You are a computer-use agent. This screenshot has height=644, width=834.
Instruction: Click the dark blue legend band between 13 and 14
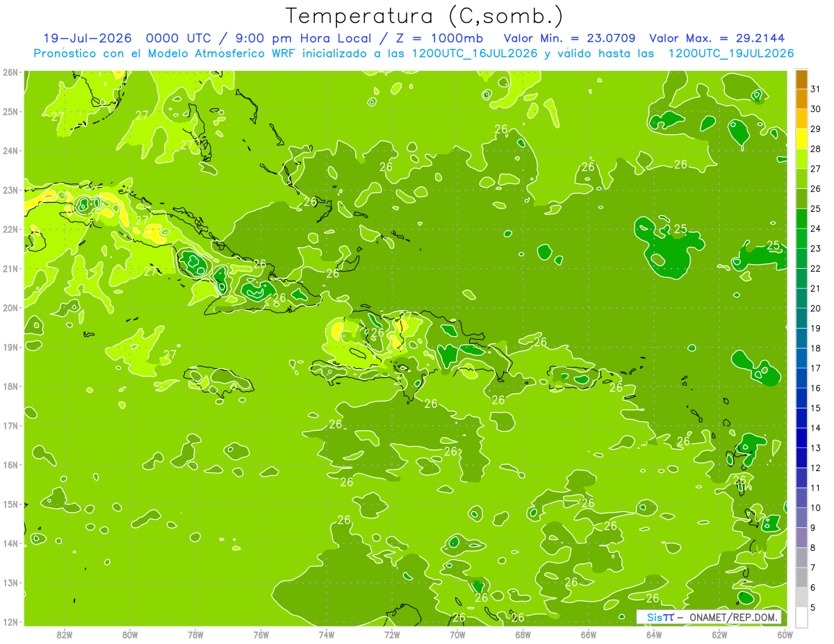click(801, 438)
